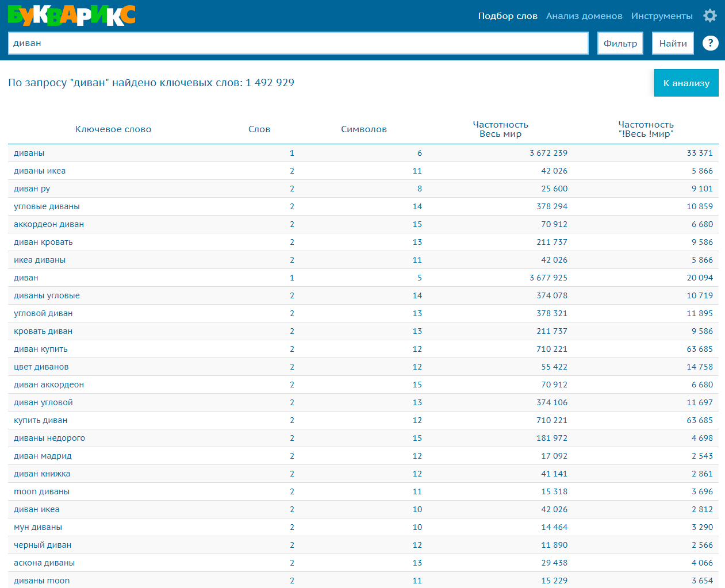Open the Инструменты menu

[661, 16]
